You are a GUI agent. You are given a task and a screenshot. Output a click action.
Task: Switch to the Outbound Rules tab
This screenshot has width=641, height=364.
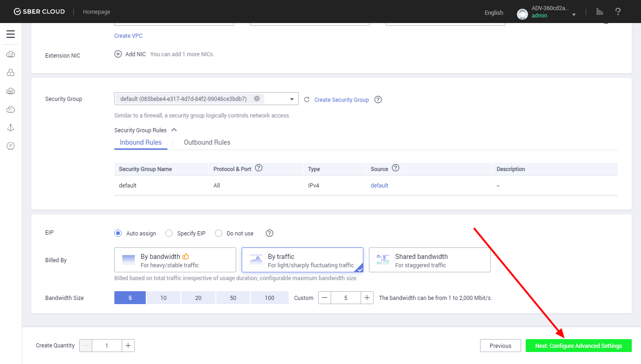(x=207, y=142)
